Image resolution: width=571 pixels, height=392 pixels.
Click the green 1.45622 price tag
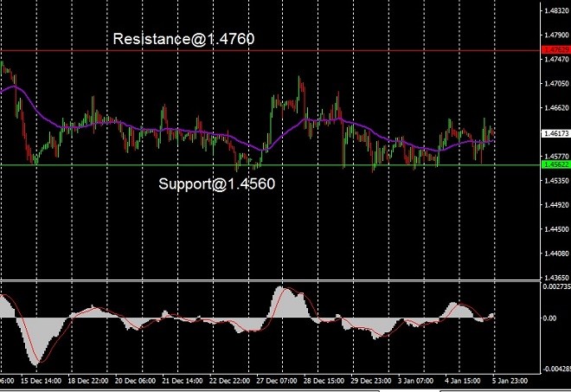tap(555, 164)
